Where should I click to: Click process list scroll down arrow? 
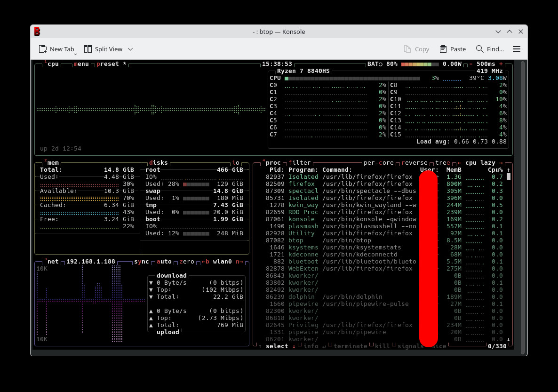[x=509, y=339]
